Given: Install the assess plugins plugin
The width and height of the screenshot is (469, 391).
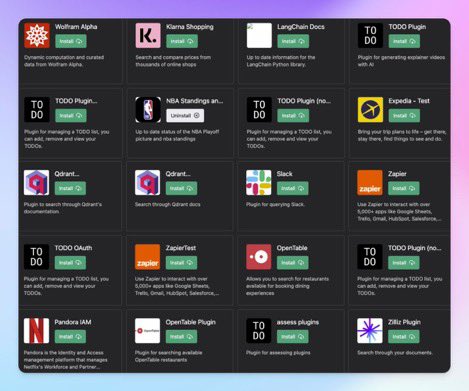Looking at the screenshot, I should (x=292, y=337).
